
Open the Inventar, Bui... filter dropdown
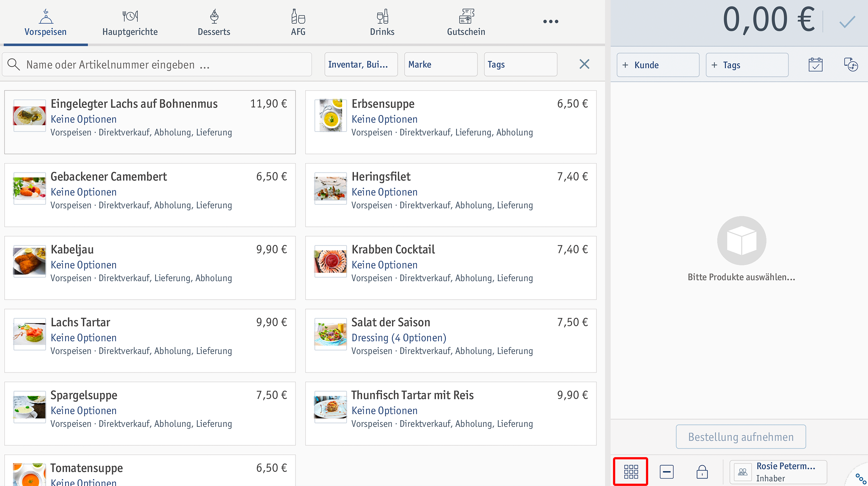tap(361, 64)
